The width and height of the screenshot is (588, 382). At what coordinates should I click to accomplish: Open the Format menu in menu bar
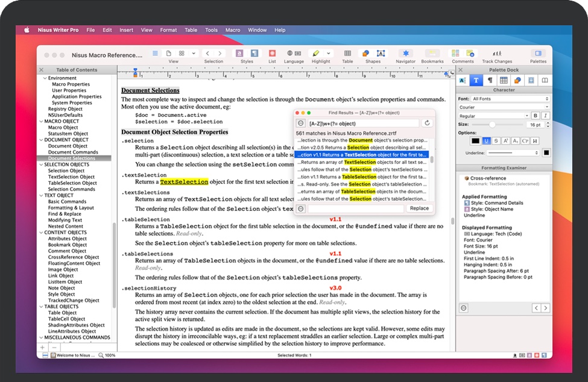point(168,30)
